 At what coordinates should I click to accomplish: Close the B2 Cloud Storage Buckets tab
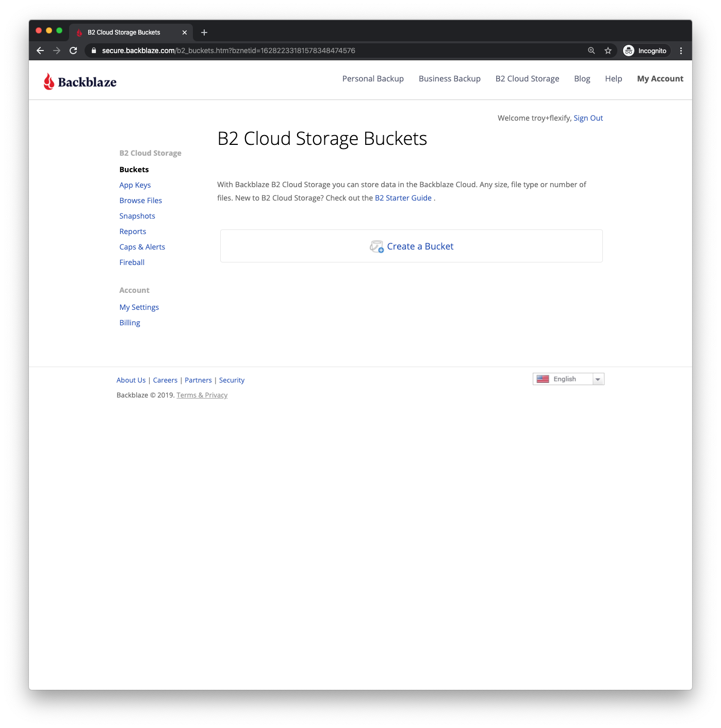pos(185,32)
